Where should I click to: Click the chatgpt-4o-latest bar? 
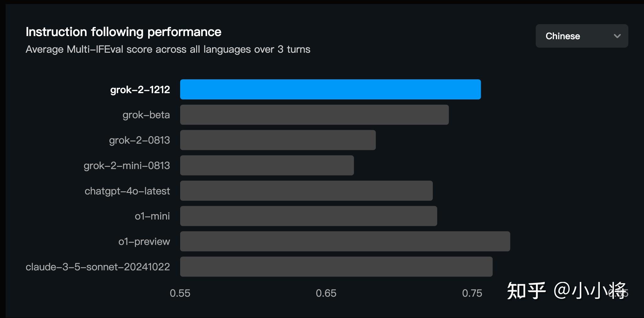pos(306,191)
